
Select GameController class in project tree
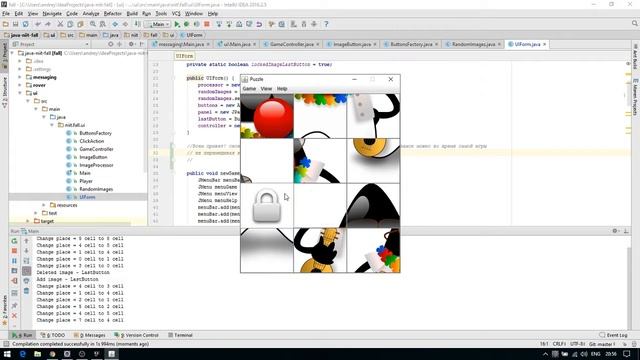coord(96,149)
